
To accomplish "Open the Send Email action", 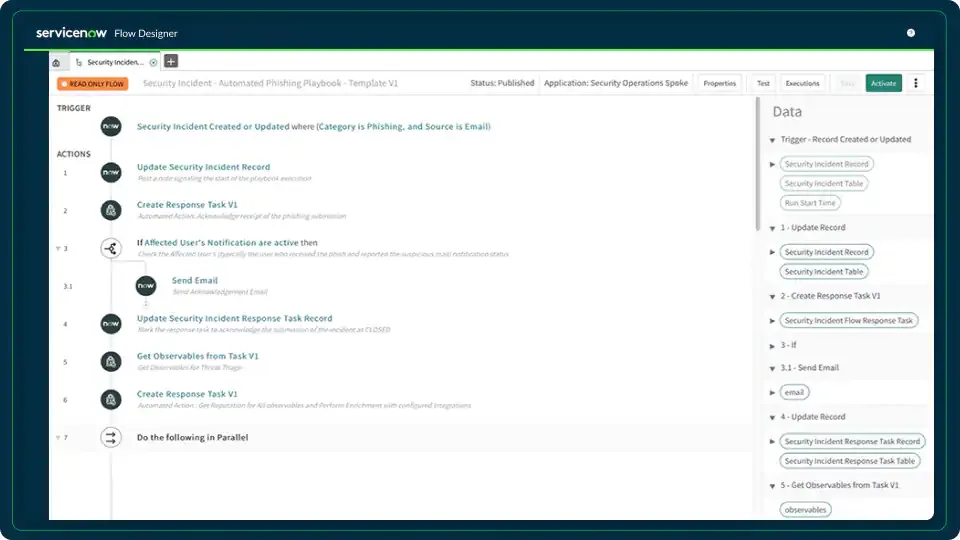I will point(195,280).
